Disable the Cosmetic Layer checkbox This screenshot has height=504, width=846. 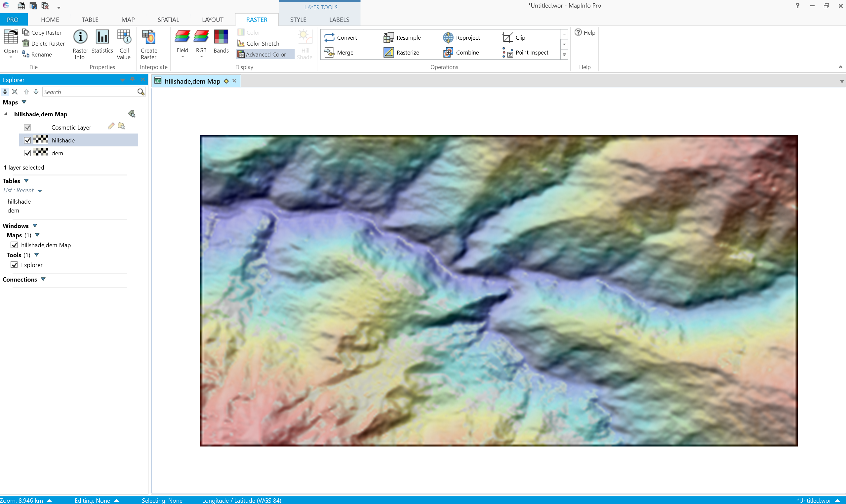pos(27,127)
